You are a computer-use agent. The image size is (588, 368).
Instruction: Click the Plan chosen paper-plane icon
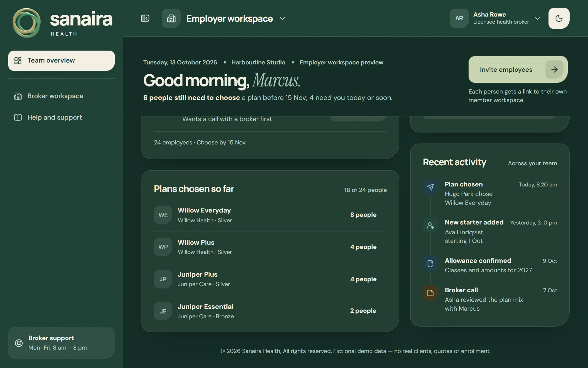point(430,187)
